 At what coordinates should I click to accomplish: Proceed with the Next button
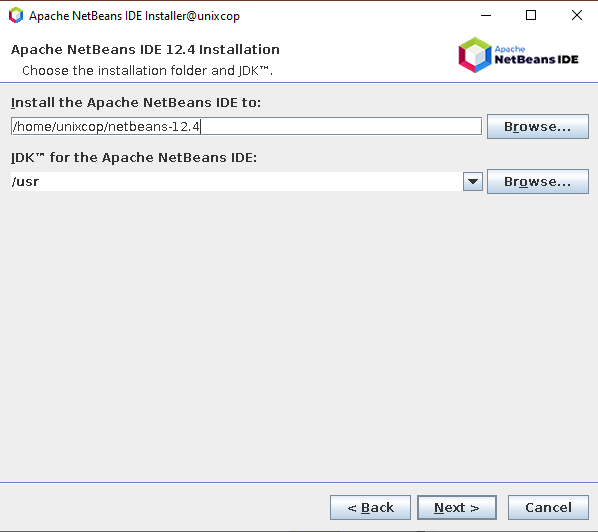[457, 508]
